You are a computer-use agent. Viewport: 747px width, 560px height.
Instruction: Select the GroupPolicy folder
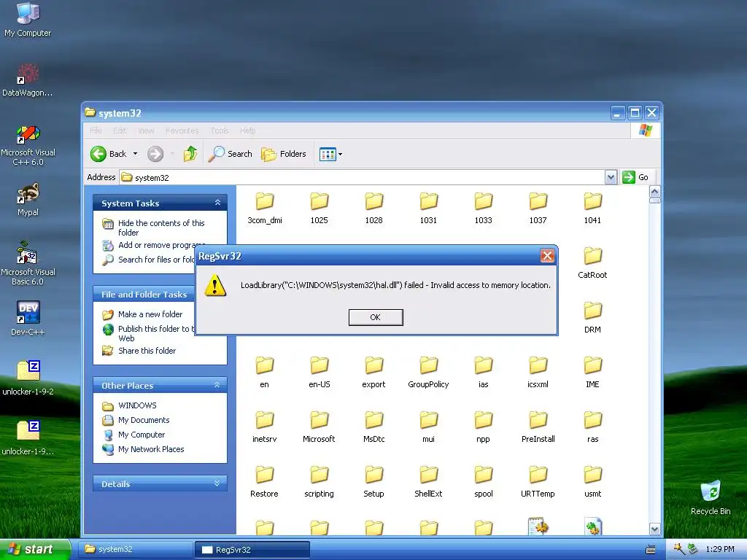coord(428,373)
